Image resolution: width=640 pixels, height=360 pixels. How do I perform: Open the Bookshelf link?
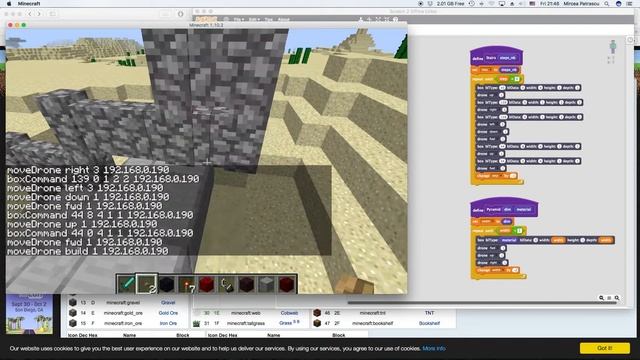point(429,323)
